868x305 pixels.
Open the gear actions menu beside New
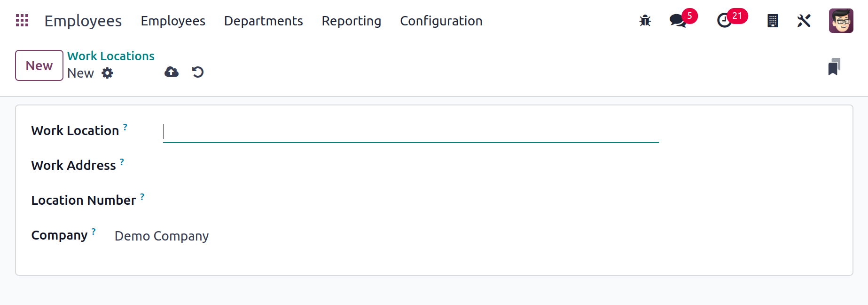tap(108, 73)
